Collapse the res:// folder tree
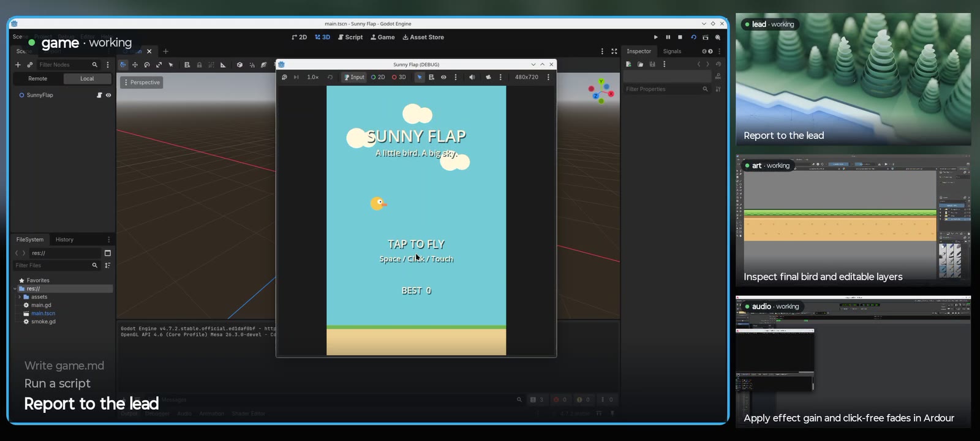980x441 pixels. (15, 288)
